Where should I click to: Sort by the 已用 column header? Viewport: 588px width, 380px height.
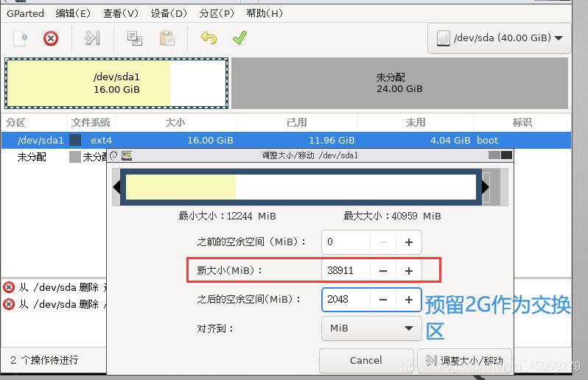point(297,122)
